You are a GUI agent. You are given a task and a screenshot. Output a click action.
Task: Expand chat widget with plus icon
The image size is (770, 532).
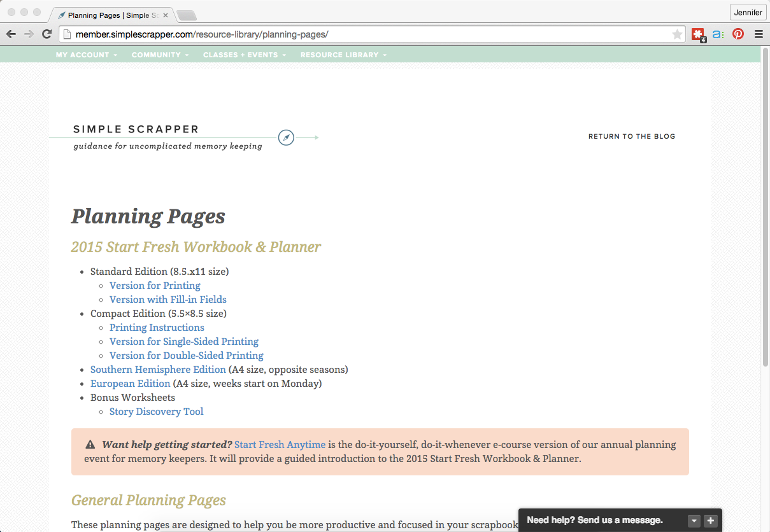pyautogui.click(x=711, y=521)
